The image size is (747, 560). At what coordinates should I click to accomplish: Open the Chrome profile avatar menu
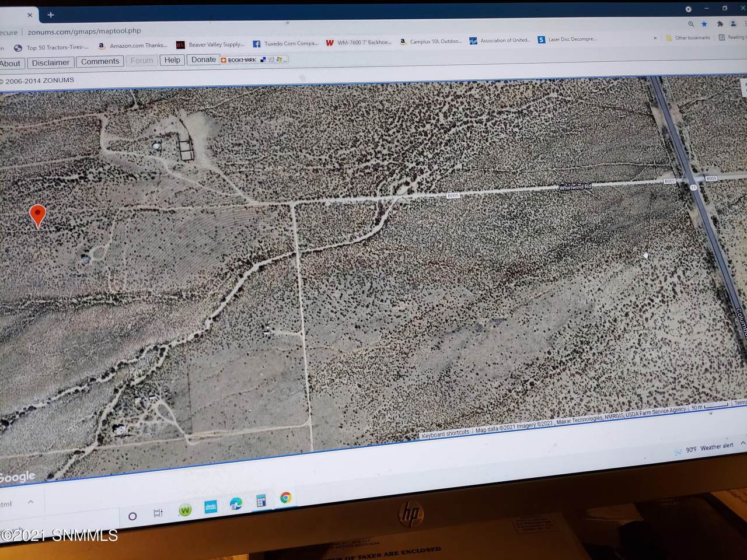point(734,24)
